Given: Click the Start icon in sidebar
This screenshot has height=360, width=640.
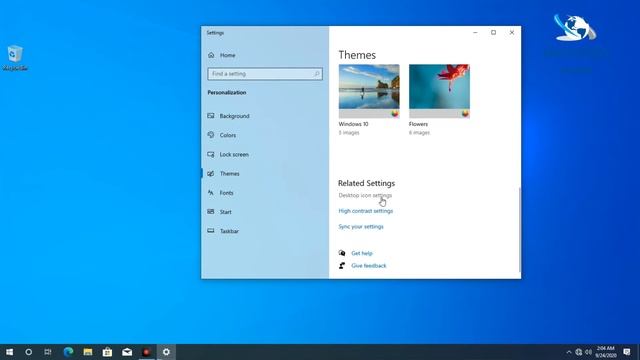Looking at the screenshot, I should point(211,211).
